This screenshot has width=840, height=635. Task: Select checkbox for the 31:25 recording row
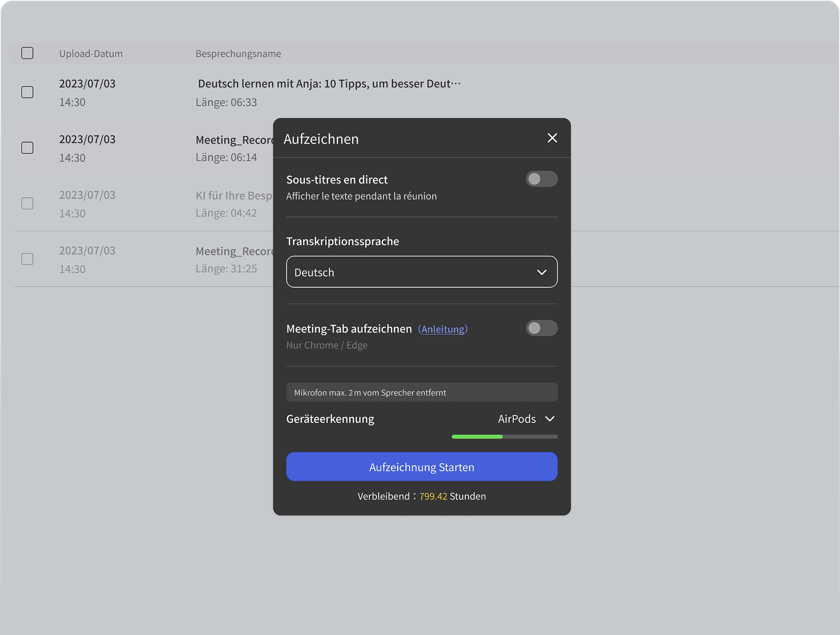(28, 259)
